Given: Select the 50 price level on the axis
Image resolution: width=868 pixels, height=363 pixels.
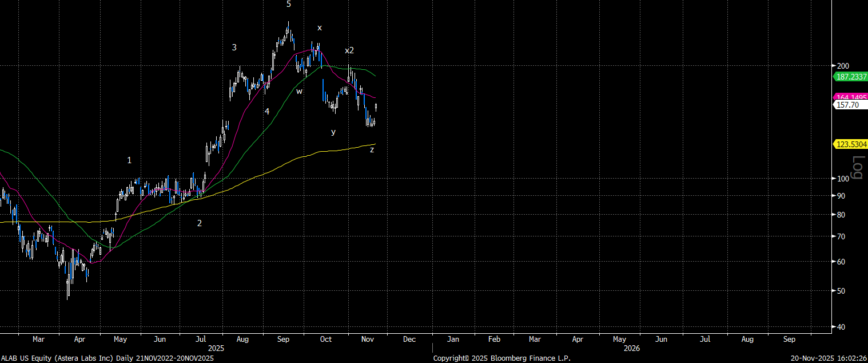Looking at the screenshot, I should pyautogui.click(x=841, y=291).
